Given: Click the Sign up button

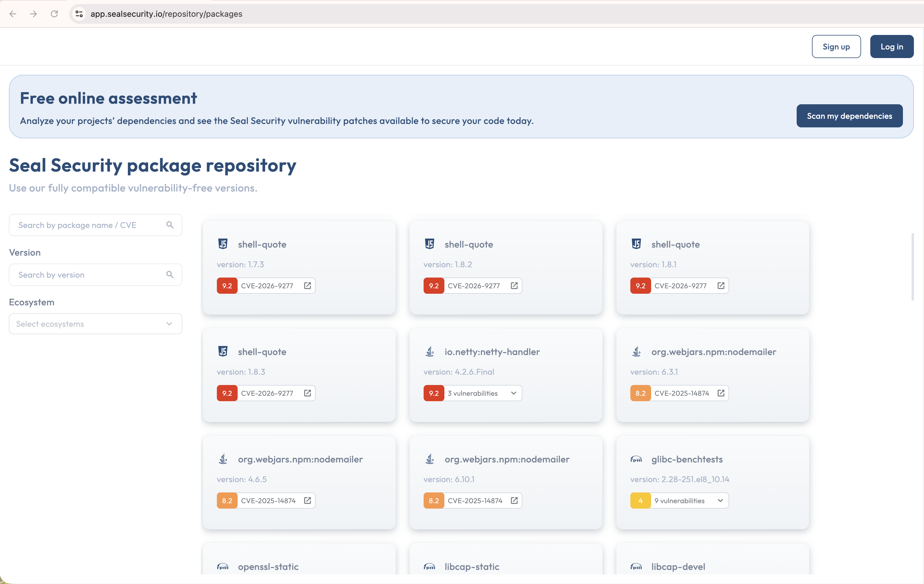Looking at the screenshot, I should point(836,47).
